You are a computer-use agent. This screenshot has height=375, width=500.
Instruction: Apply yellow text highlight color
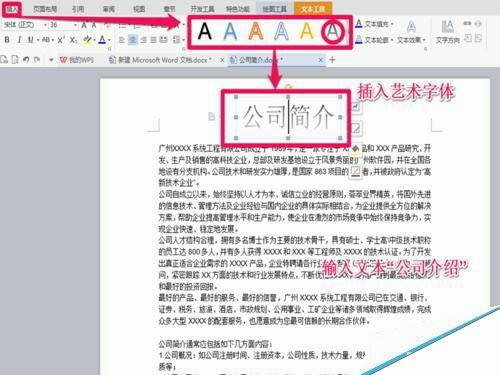coord(87,40)
